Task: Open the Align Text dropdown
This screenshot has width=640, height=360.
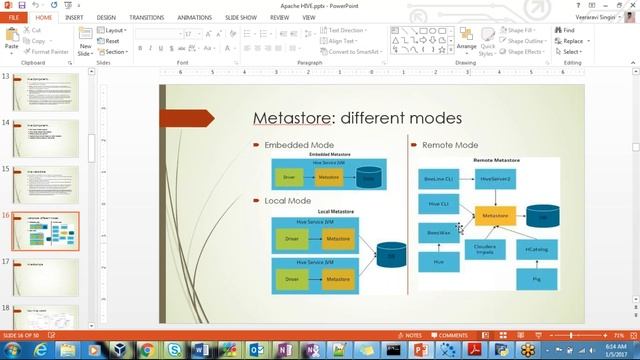Action: point(339,41)
